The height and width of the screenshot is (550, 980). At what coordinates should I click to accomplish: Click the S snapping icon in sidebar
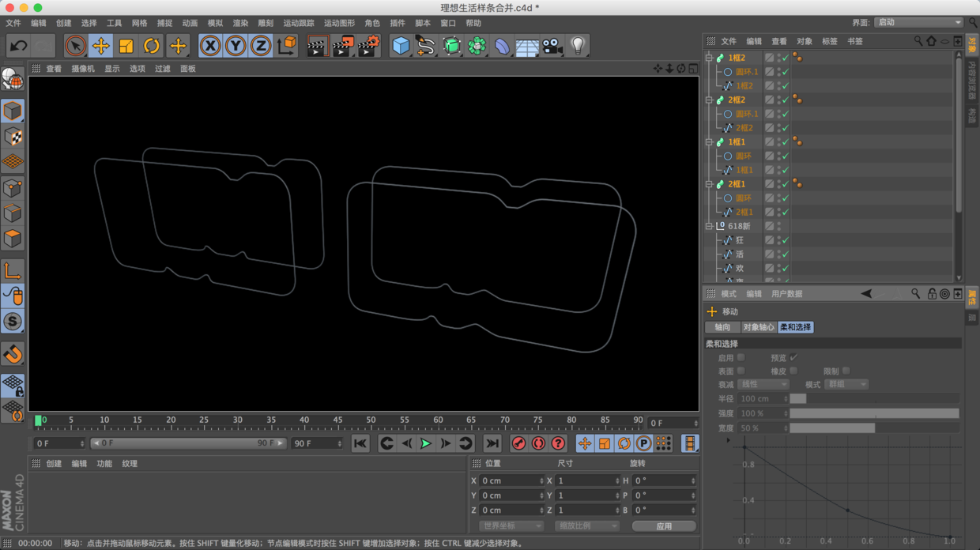pyautogui.click(x=12, y=322)
